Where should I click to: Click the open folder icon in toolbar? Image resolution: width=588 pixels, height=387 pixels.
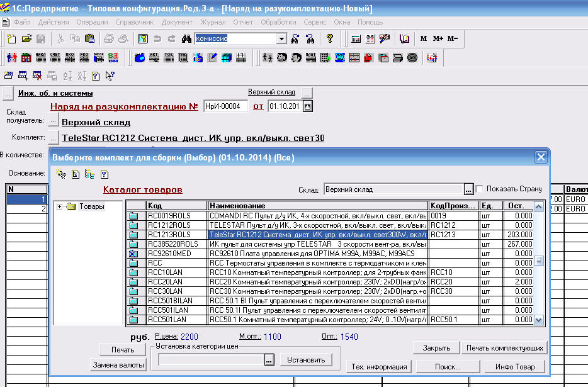26,38
